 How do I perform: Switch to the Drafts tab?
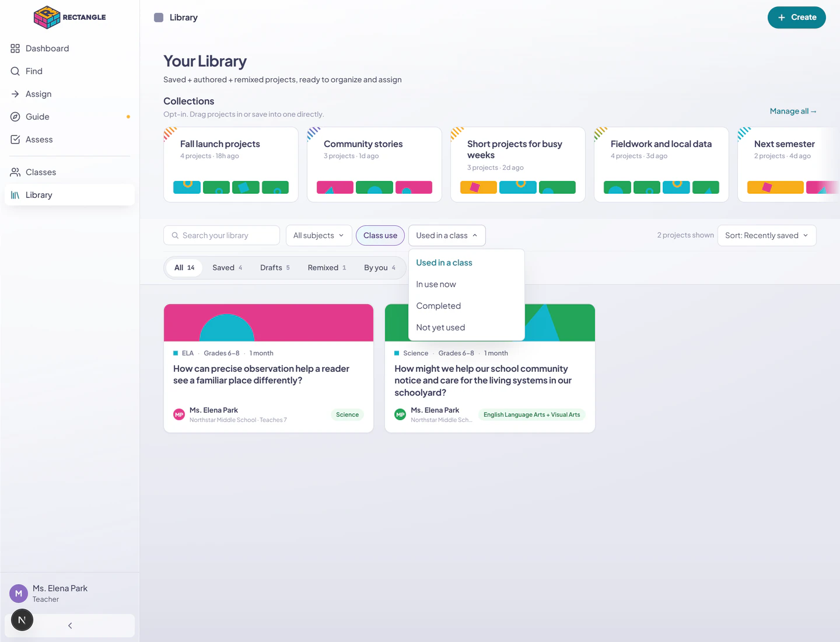[275, 268]
